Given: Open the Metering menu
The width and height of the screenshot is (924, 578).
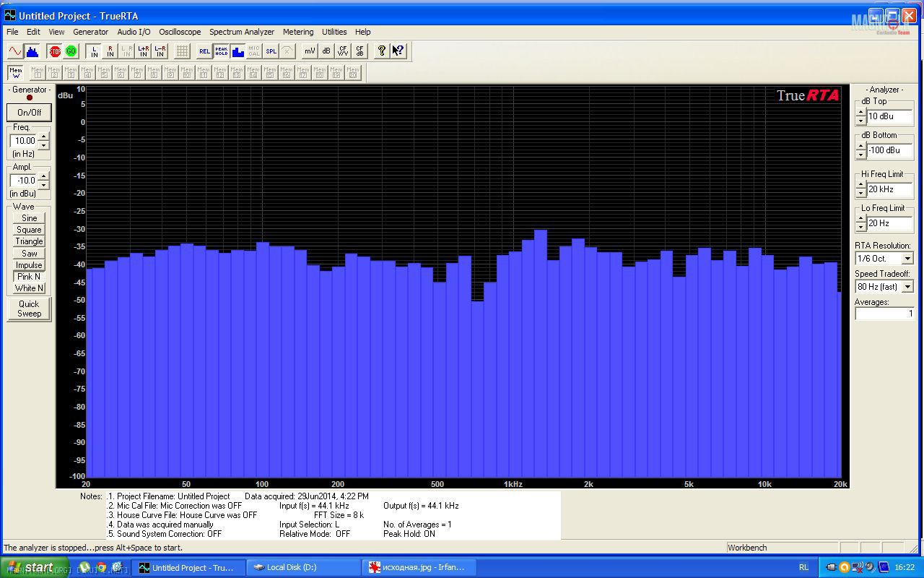Looking at the screenshot, I should (298, 32).
